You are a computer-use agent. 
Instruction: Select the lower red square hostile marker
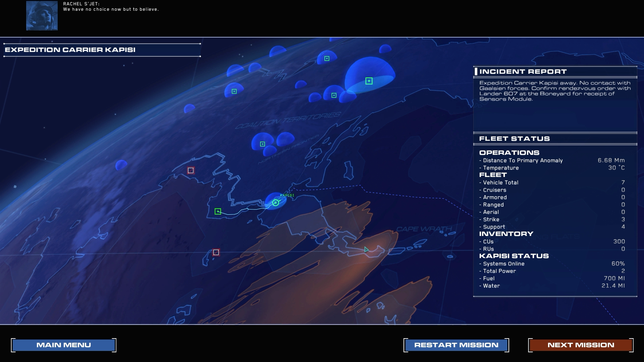tap(216, 252)
